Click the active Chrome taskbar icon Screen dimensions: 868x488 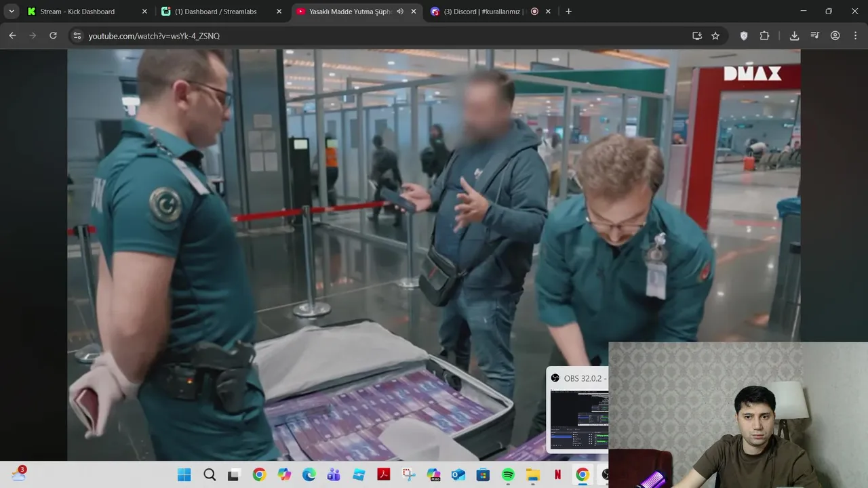pyautogui.click(x=583, y=475)
